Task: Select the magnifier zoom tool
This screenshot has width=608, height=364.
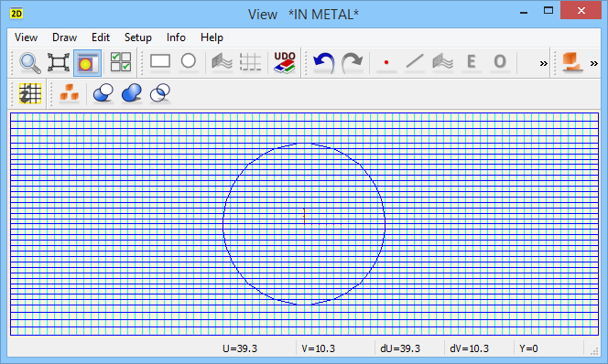Action: pos(30,63)
